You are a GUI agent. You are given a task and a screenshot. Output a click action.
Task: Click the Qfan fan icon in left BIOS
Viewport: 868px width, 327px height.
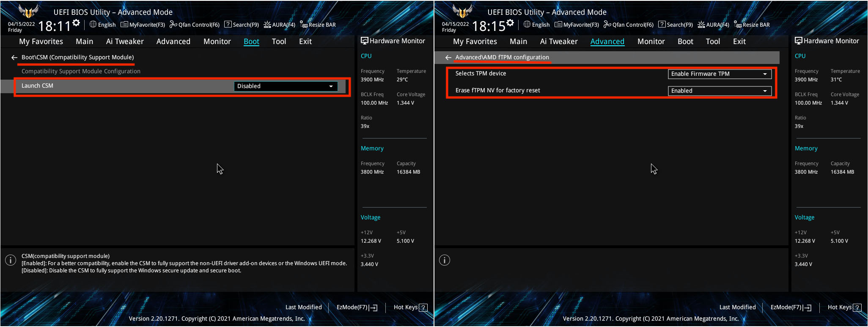pyautogui.click(x=173, y=25)
